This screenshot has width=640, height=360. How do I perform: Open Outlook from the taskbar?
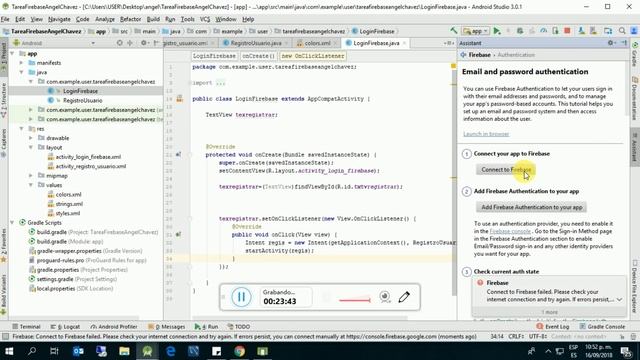78,351
